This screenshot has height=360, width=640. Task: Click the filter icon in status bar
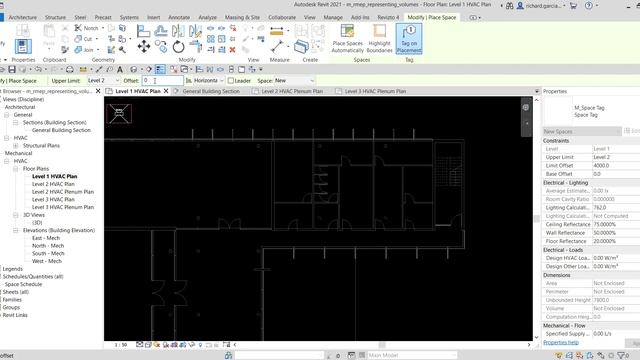tap(621, 356)
